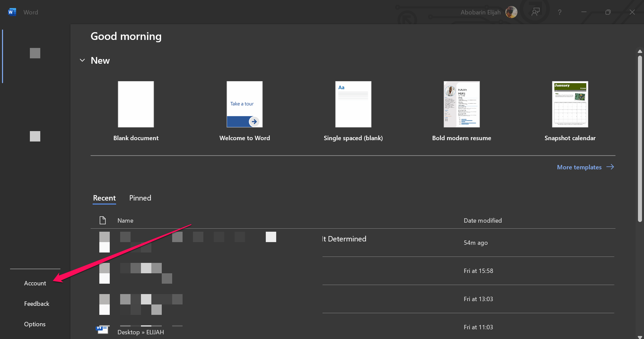This screenshot has height=339, width=644.
Task: Collapse the New section chevron
Action: click(82, 60)
